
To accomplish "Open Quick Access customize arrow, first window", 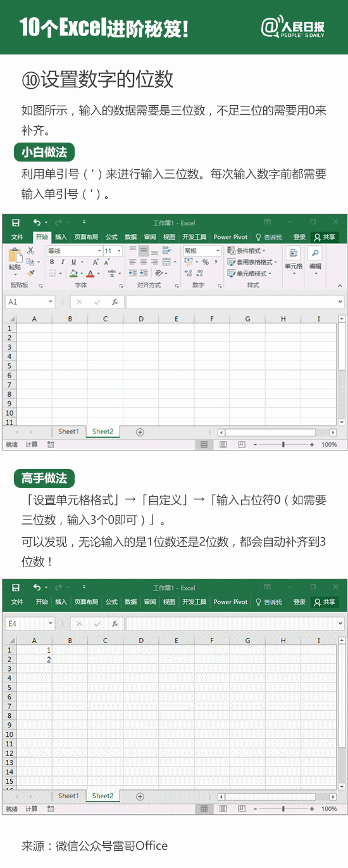I will coord(84,222).
